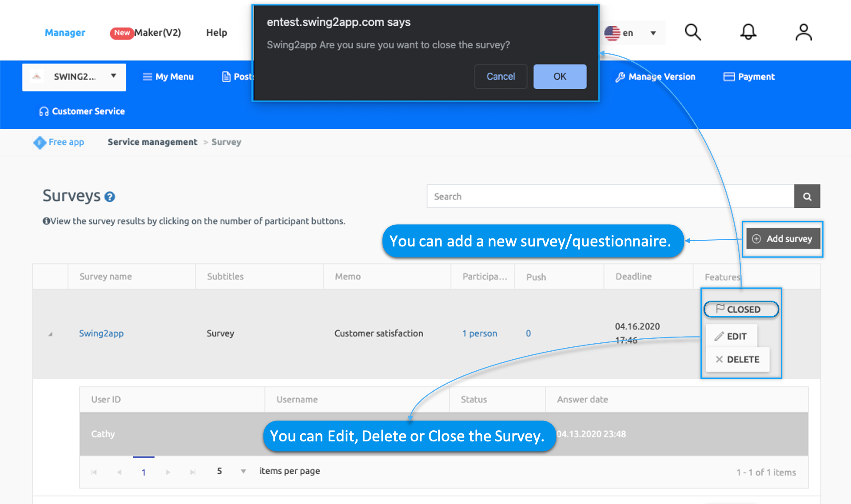Confirm the dialog with OK
This screenshot has width=851, height=504.
[x=559, y=76]
